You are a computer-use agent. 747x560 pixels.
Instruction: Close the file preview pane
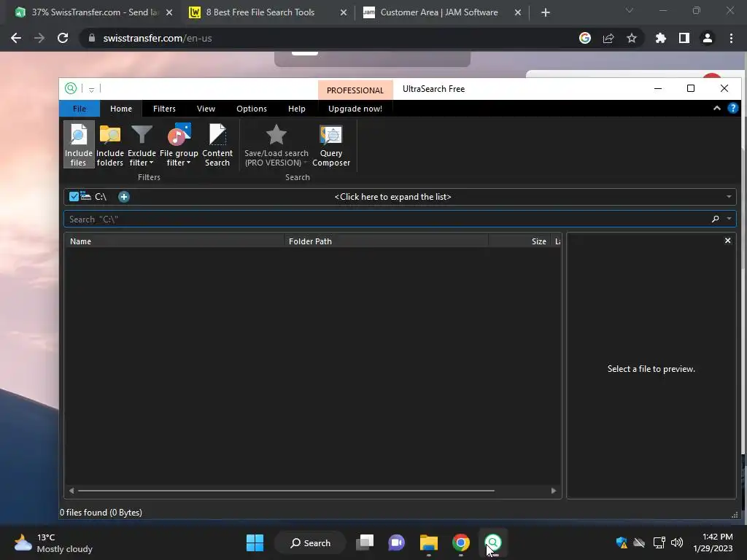click(727, 241)
